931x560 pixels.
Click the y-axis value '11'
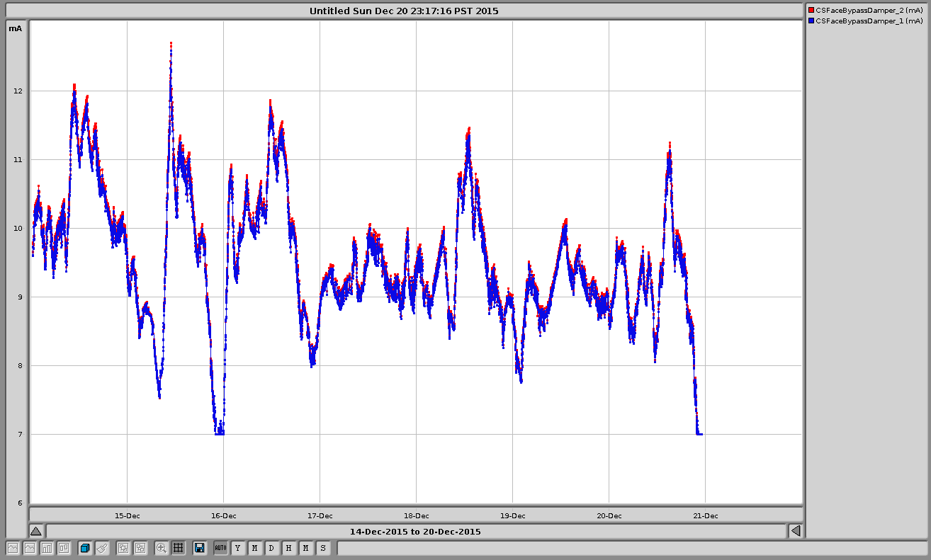click(17, 159)
